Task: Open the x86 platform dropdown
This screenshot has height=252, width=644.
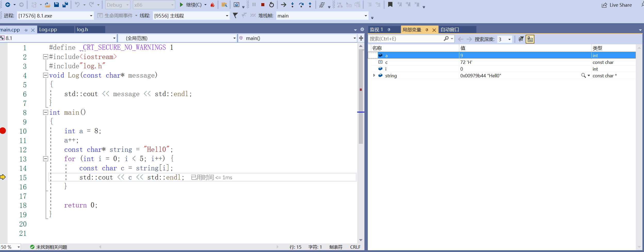Action: [x=172, y=5]
